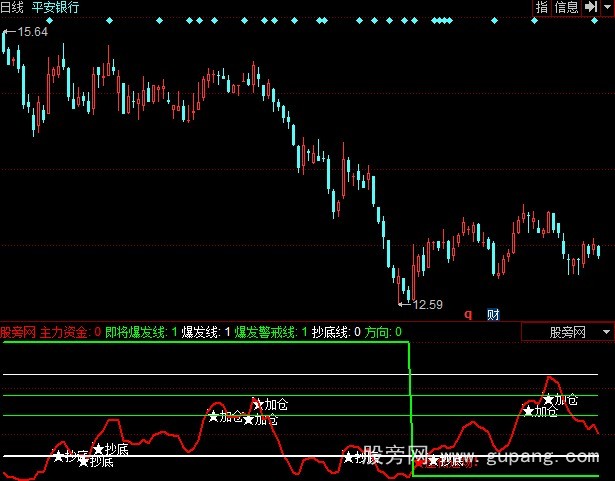Expand the top-right dropdown arrow
This screenshot has height=481, width=615.
[605, 7]
